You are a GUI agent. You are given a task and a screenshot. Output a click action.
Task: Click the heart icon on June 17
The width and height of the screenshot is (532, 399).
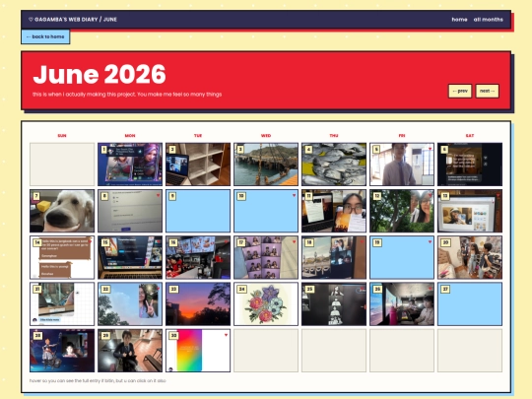(295, 242)
